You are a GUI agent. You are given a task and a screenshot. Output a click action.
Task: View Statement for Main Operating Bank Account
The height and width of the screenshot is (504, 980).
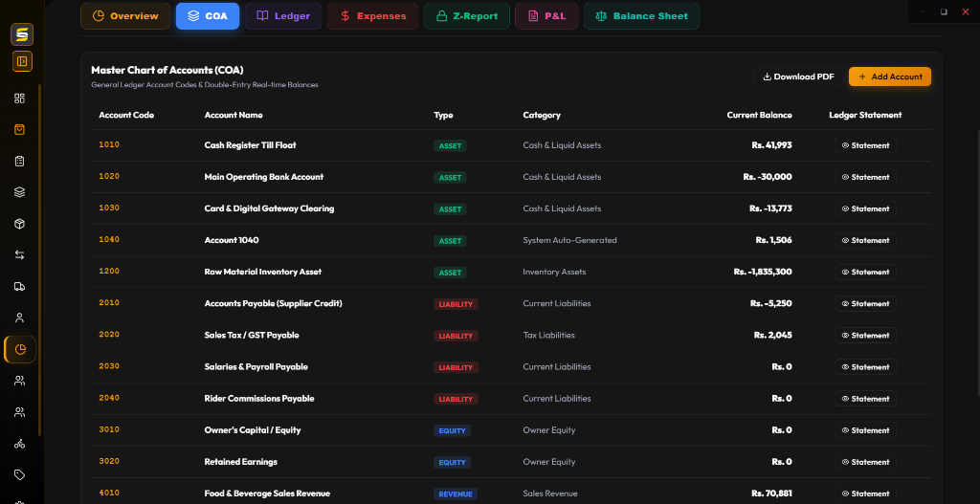(x=865, y=177)
